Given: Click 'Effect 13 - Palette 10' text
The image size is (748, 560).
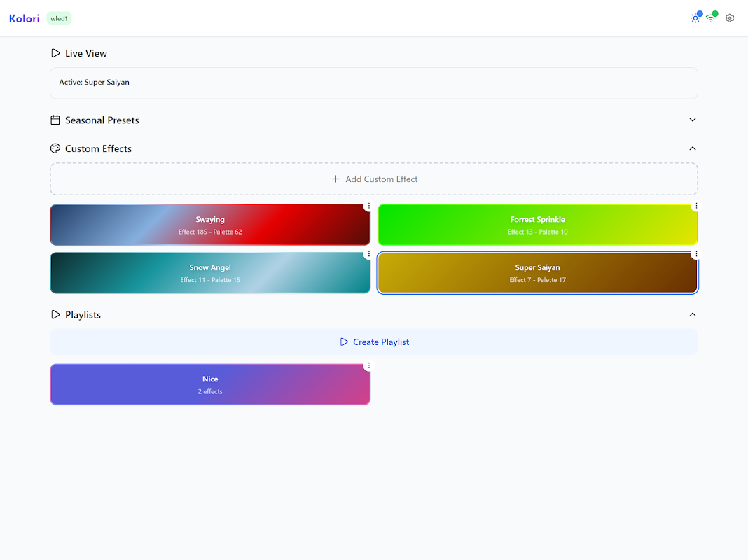Looking at the screenshot, I should tap(538, 232).
